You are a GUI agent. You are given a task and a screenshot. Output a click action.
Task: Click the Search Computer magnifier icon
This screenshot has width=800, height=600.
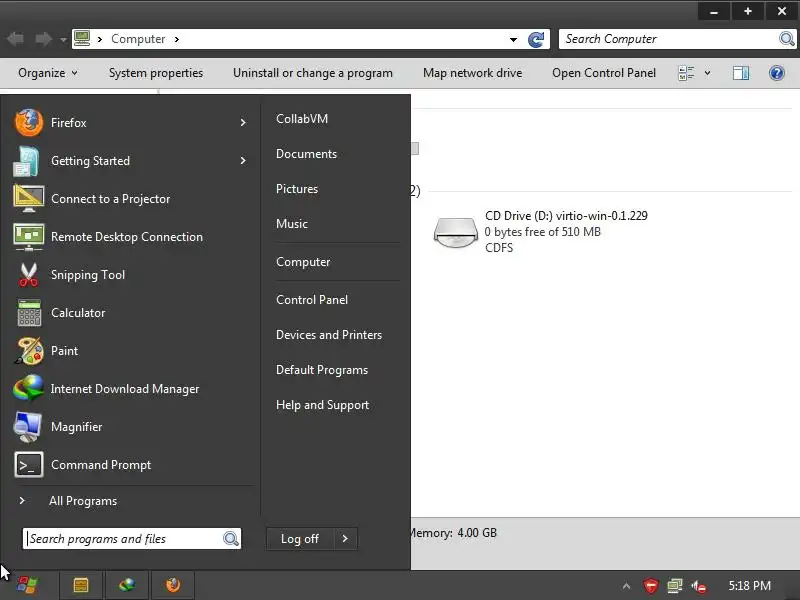click(787, 39)
